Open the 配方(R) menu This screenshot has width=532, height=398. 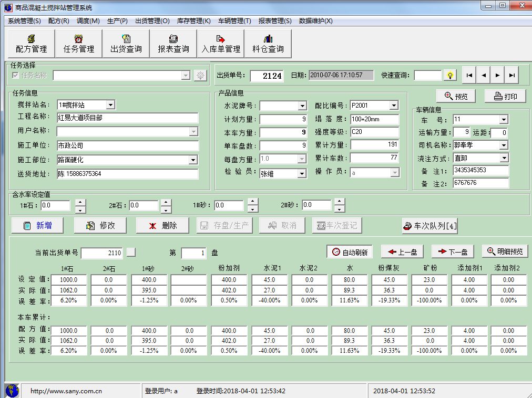coord(59,21)
